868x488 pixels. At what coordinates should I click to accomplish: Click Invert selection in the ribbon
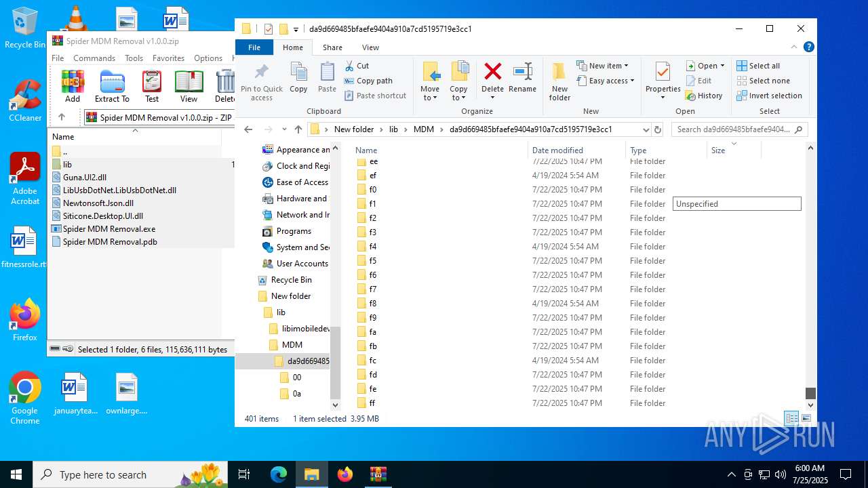tap(769, 96)
